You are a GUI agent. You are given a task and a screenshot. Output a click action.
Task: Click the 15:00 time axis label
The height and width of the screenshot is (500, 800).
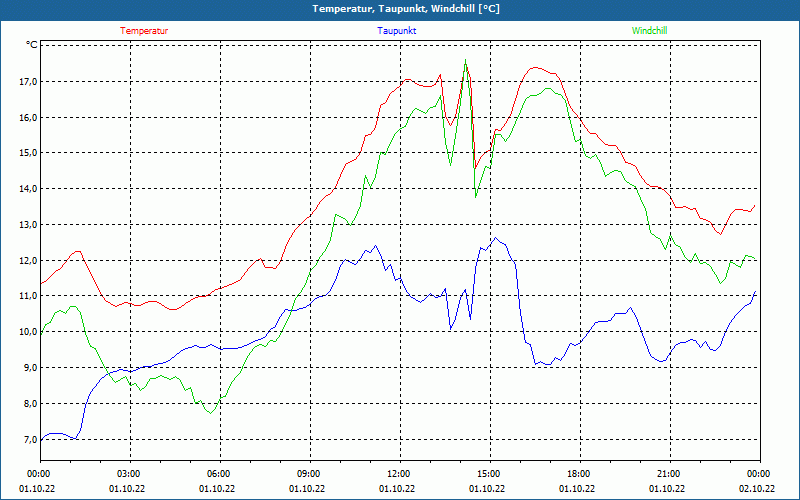point(490,473)
